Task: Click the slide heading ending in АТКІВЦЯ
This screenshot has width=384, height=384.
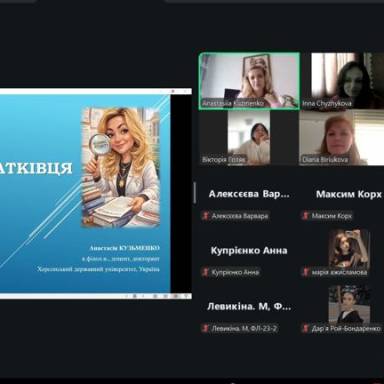Action: tap(36, 168)
